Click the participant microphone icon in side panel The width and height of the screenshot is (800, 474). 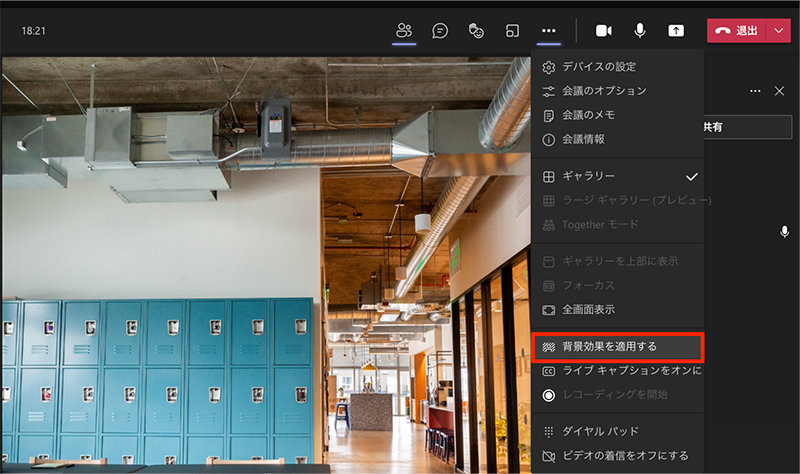click(785, 232)
